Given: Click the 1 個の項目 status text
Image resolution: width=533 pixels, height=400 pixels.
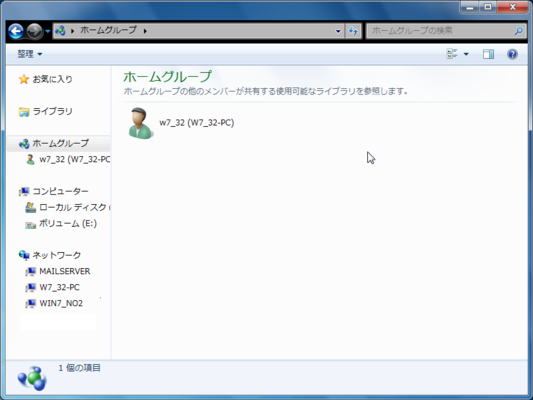Looking at the screenshot, I should click(x=80, y=368).
